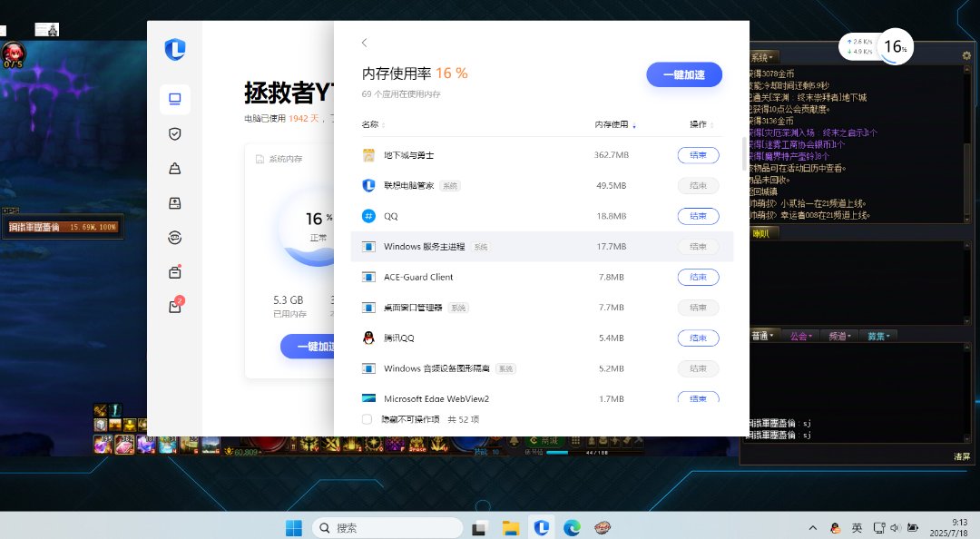
Task: Click the 地下城与勇士 app icon in the list
Action: 368,155
